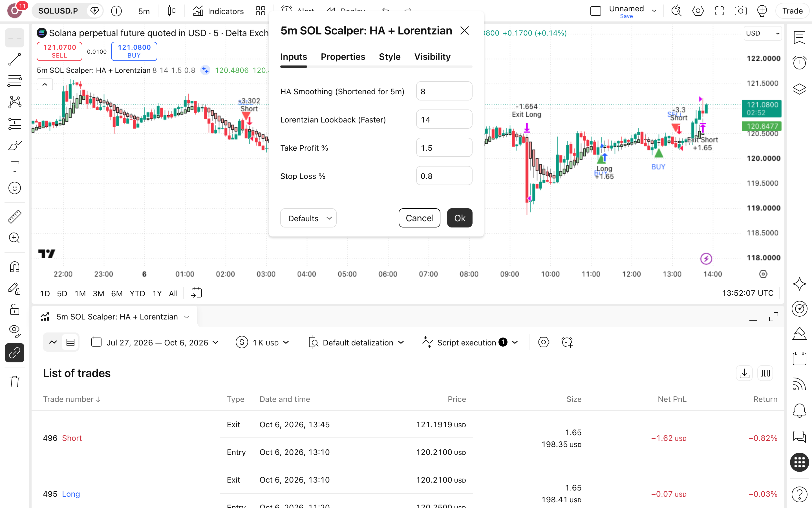Viewport: 812px width, 508px height.
Task: Confirm settings with the Ok button
Action: [x=460, y=218]
